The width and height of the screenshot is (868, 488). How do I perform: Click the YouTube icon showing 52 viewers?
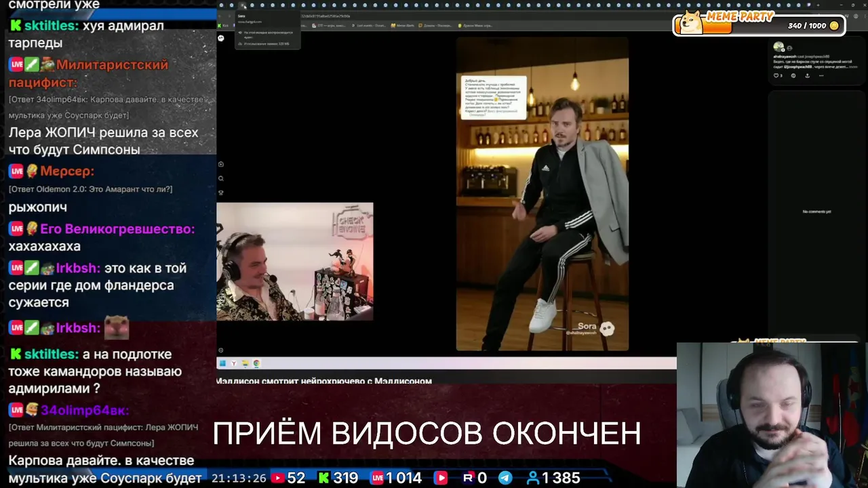277,478
